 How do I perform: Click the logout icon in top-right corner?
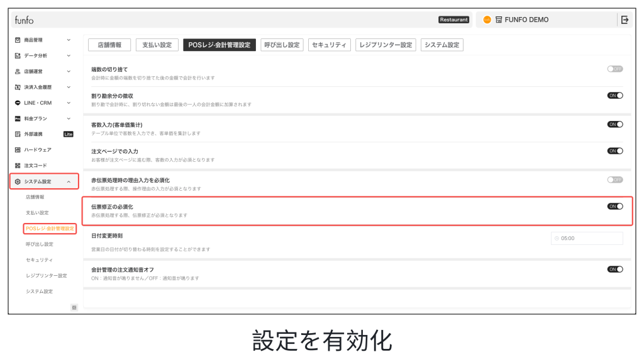[625, 20]
